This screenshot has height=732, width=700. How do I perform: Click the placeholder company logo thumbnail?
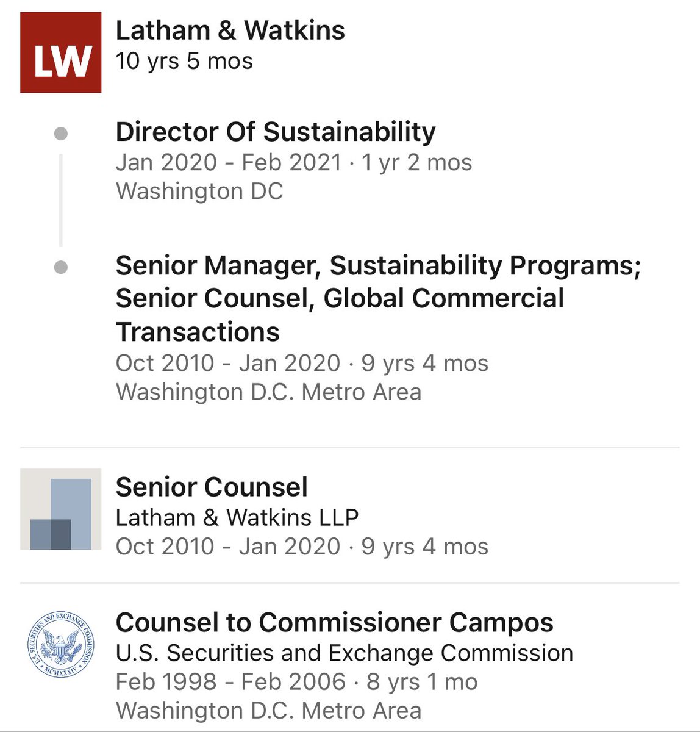61,509
